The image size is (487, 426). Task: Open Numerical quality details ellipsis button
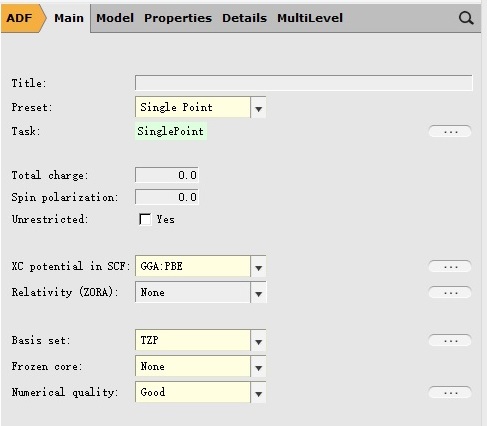pyautogui.click(x=450, y=392)
